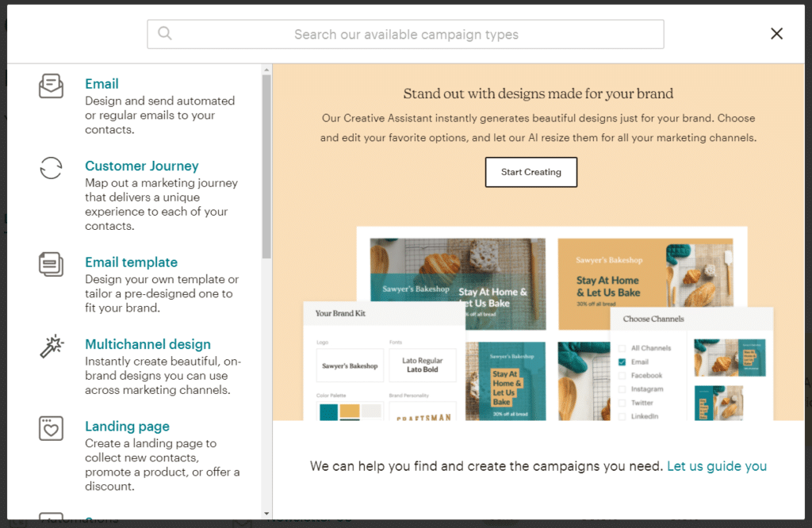Click the Email template icon

[x=51, y=264]
